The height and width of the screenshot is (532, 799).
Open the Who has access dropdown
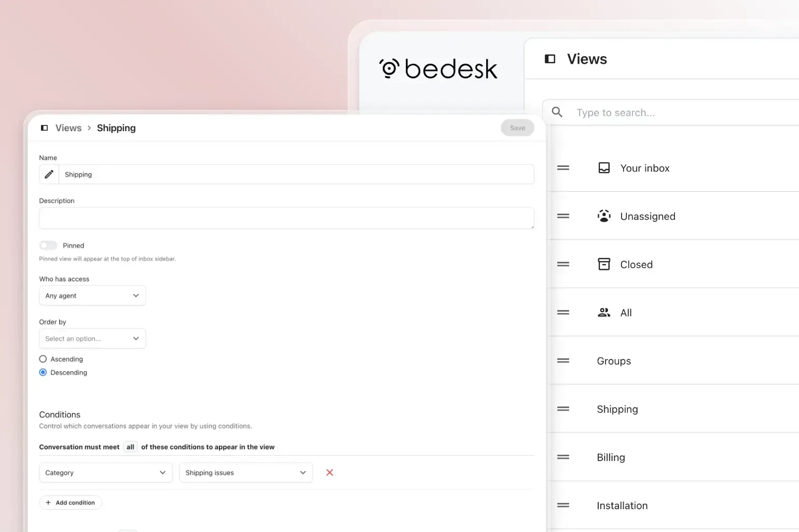click(x=92, y=296)
